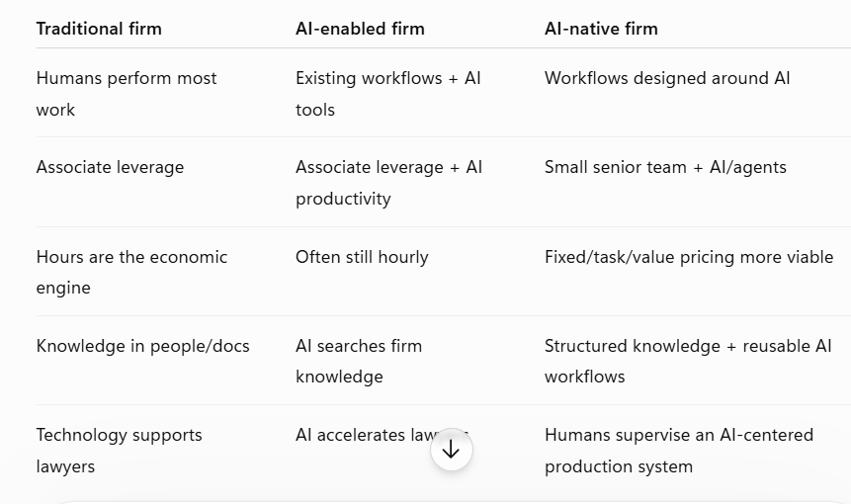This screenshot has width=851, height=504.
Task: Click 'Associate leverage + AI productivity' cell
Action: (x=389, y=182)
